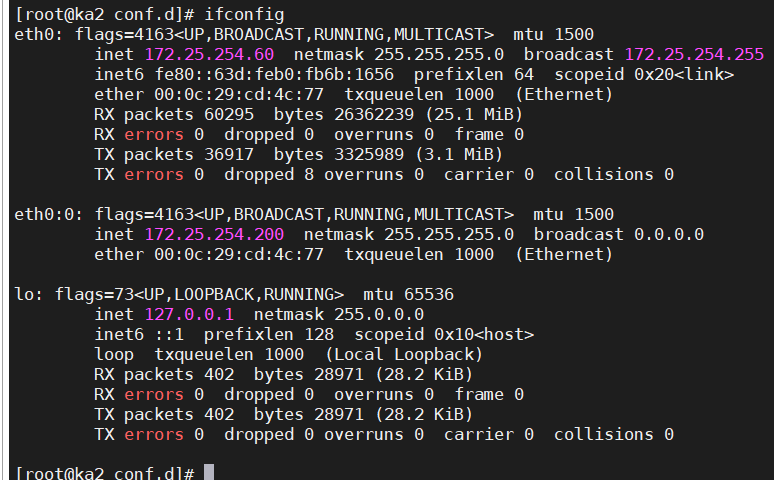This screenshot has height=480, width=774.
Task: Click the TX packets 36917 count
Action: point(229,154)
